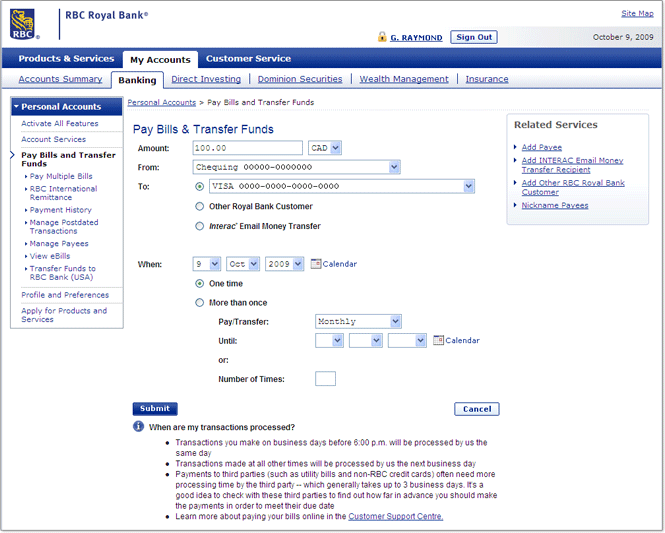Open Manage Payees in sidebar
This screenshot has height=533, width=665.
tap(59, 243)
